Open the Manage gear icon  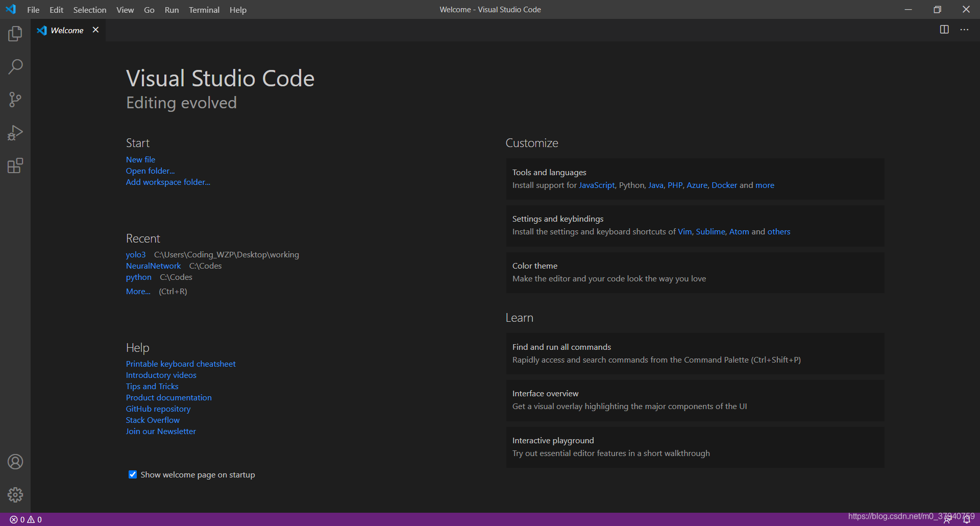point(15,494)
